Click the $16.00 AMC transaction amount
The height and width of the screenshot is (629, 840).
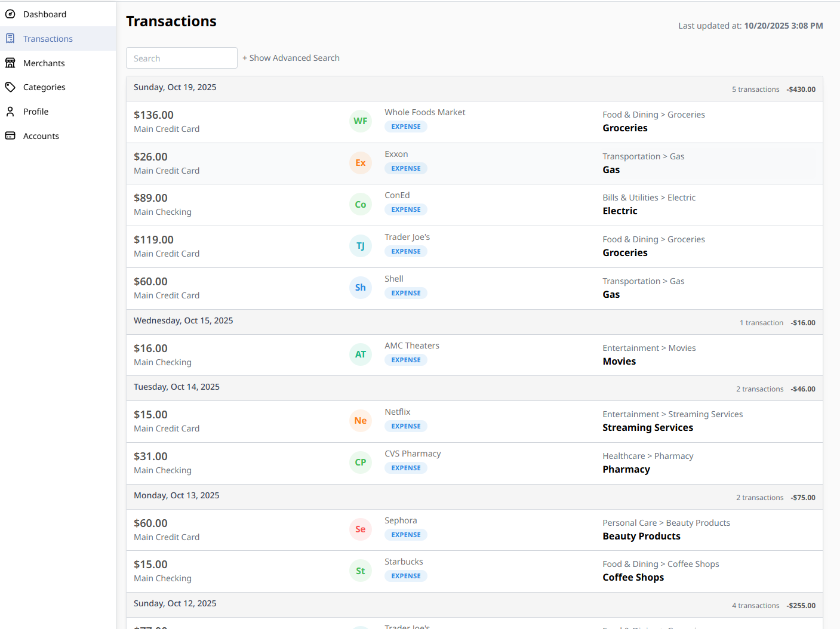tap(150, 349)
